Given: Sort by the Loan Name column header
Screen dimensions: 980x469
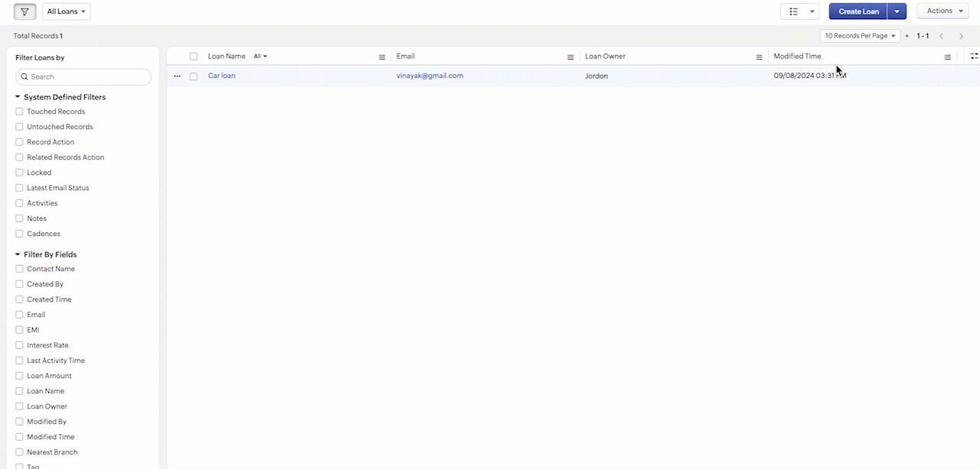Looking at the screenshot, I should pos(226,57).
